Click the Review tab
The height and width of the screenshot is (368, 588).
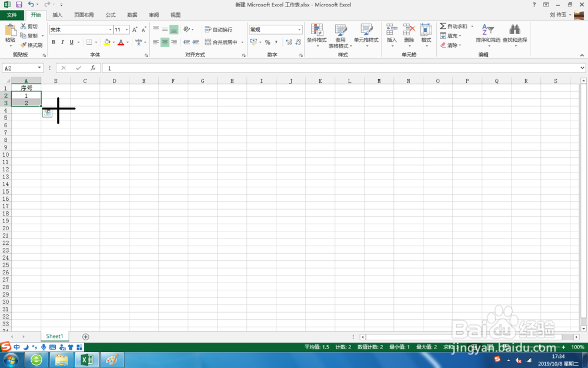(153, 15)
